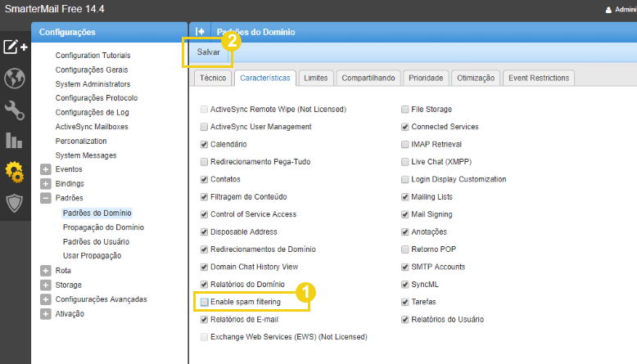637x364 pixels.
Task: Uncheck the Contatos checkbox
Action: (205, 179)
